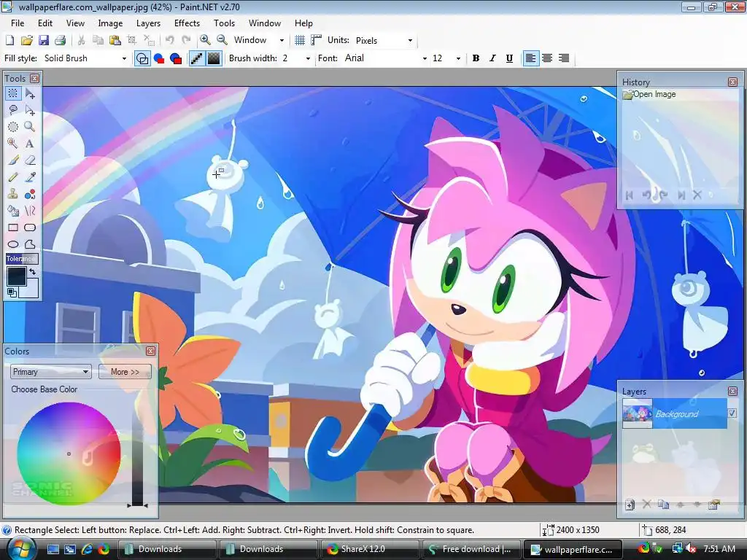
Task: Toggle the pixel grid display
Action: (300, 41)
